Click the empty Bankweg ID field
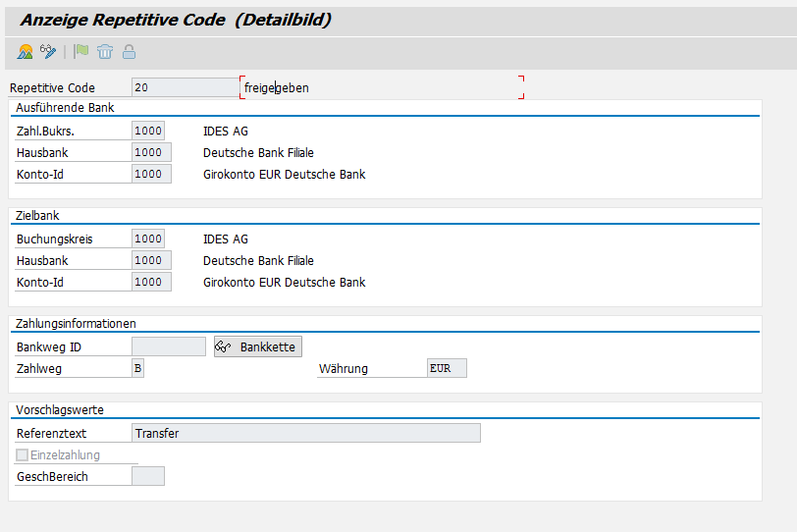The height and width of the screenshot is (532, 797). point(168,346)
